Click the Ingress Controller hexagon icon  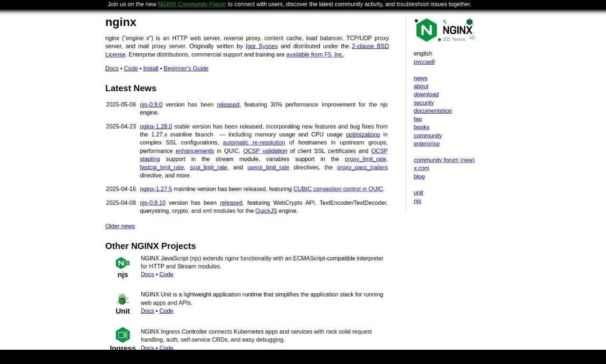click(x=123, y=335)
